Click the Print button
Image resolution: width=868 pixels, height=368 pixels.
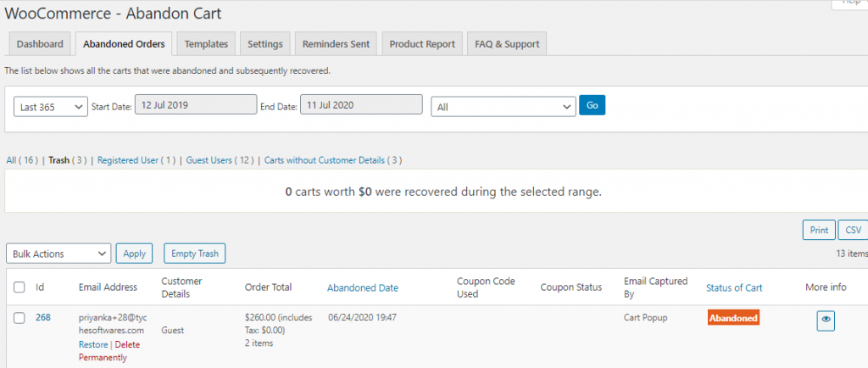click(819, 230)
